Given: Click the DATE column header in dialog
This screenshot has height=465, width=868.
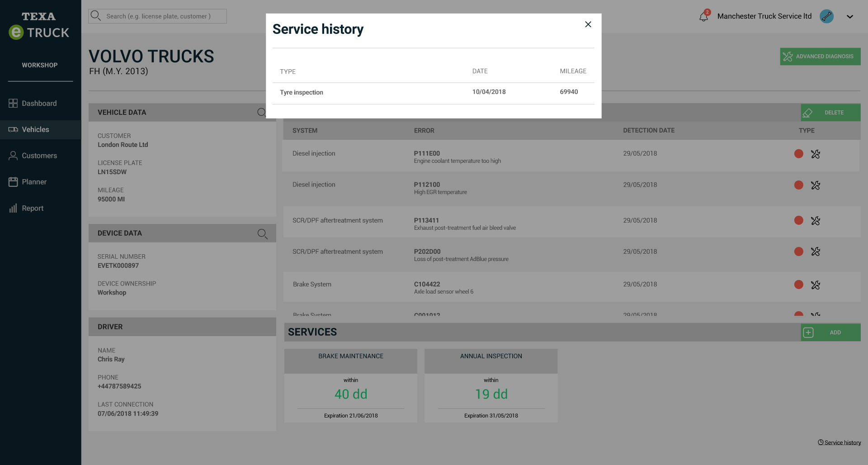Looking at the screenshot, I should point(480,71).
